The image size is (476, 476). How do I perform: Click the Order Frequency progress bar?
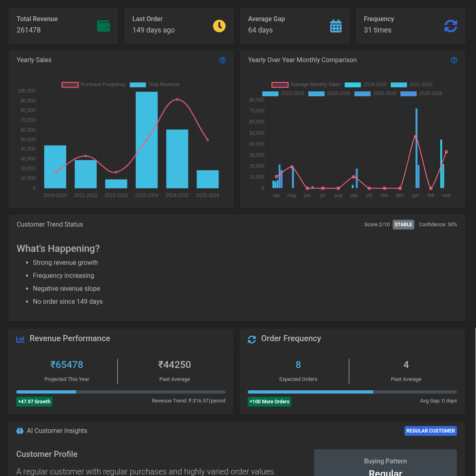[x=352, y=392]
